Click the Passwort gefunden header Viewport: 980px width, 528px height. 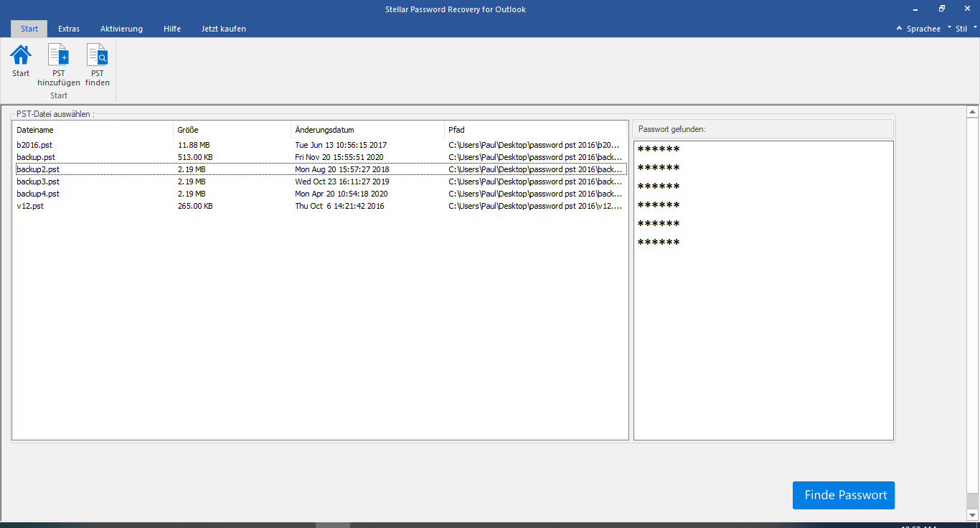tap(763, 129)
